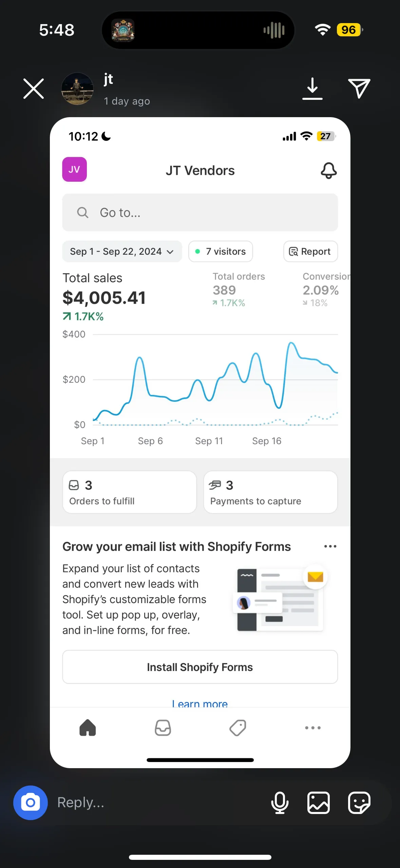Download the story using the download arrow icon
This screenshot has width=400, height=868.
pos(312,89)
